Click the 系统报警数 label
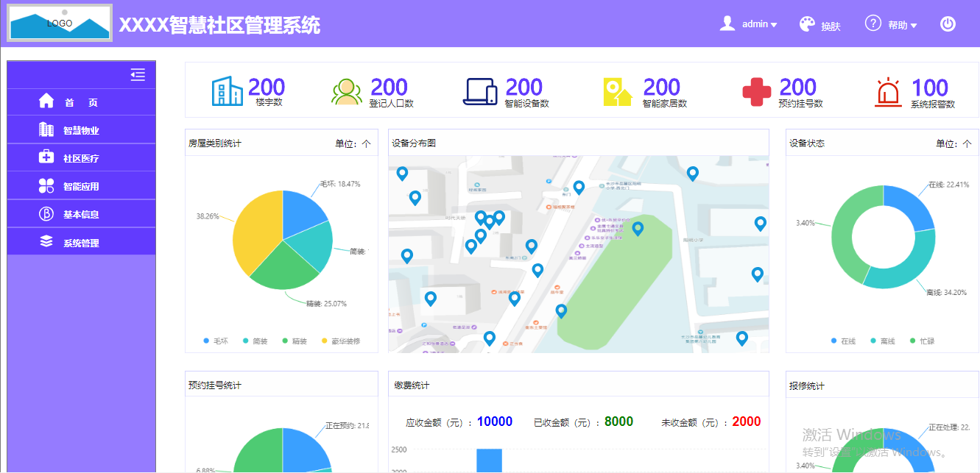Image resolution: width=980 pixels, height=473 pixels. [933, 104]
